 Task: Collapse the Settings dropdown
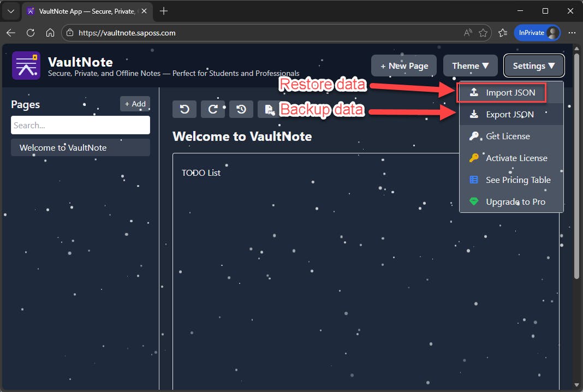[x=534, y=66]
